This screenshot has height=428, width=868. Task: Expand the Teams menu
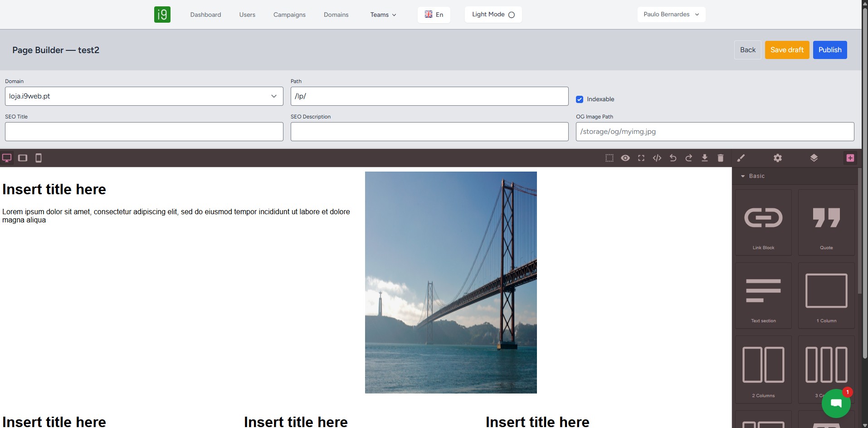tap(383, 15)
